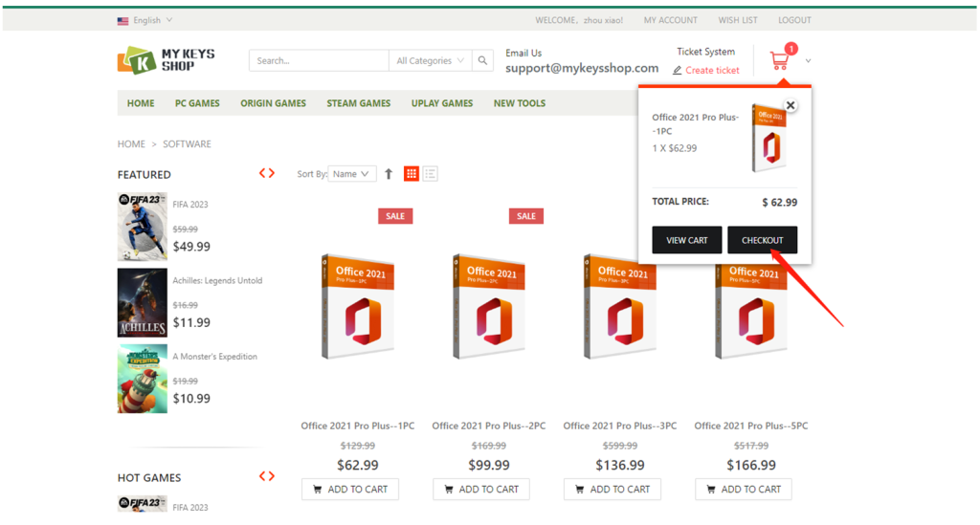Expand the cart dropdown chevron
The height and width of the screenshot is (525, 980).
(808, 61)
